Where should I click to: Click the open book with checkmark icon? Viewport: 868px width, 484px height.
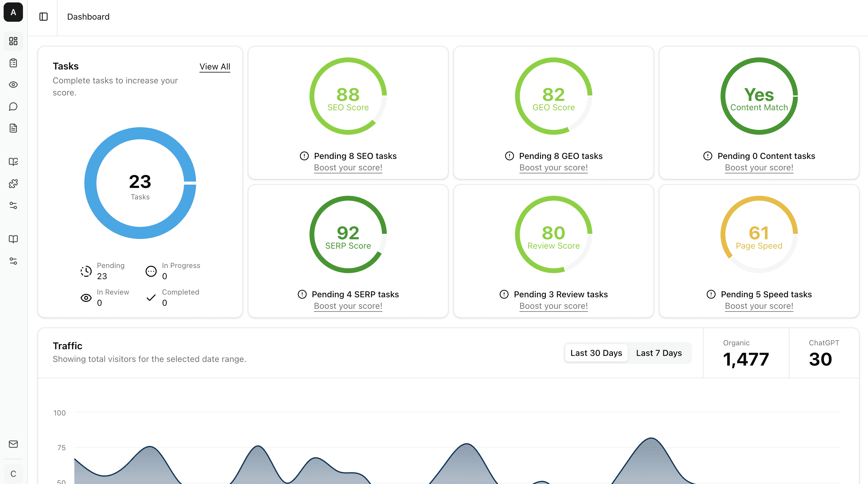click(13, 162)
